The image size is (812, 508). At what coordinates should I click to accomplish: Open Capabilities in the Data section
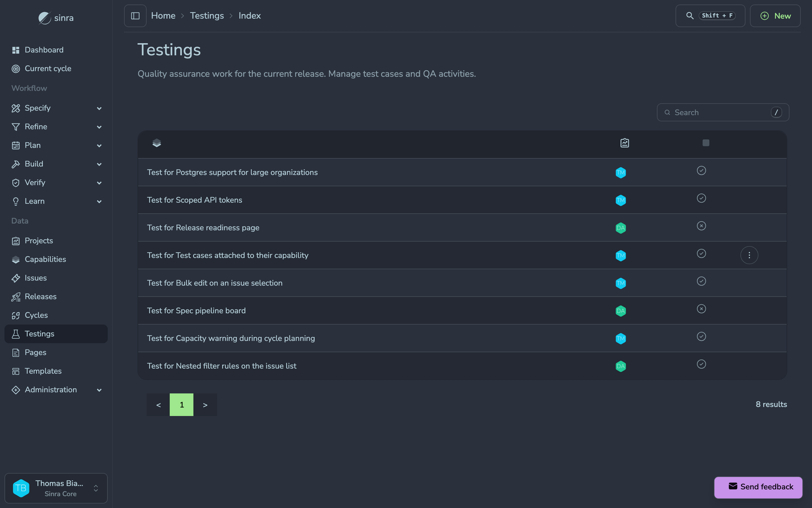[56, 259]
